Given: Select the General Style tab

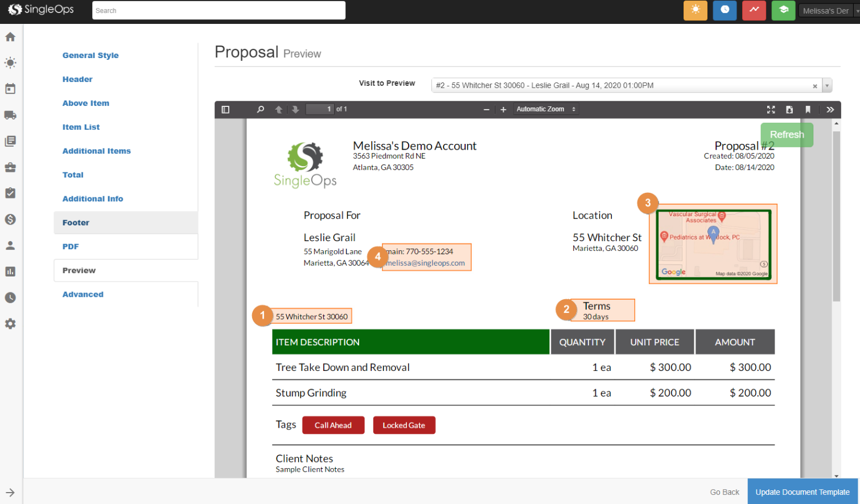Looking at the screenshot, I should coord(90,55).
